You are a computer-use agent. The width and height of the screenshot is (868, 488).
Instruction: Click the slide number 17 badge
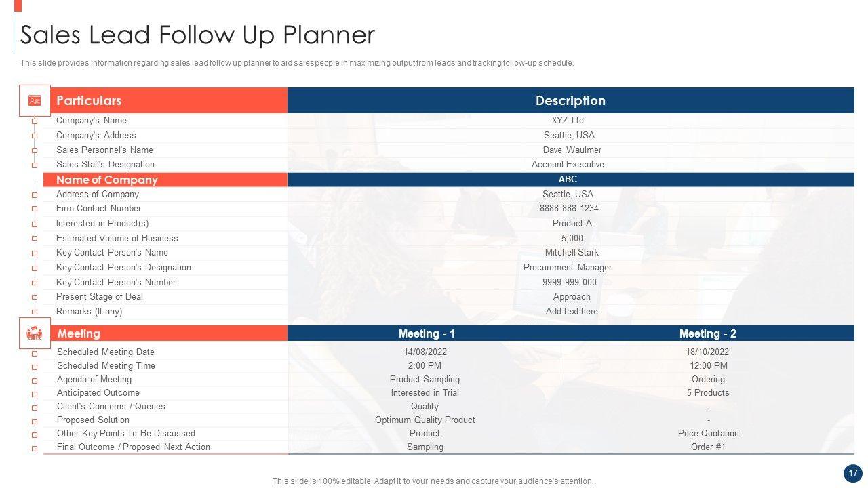[852, 473]
